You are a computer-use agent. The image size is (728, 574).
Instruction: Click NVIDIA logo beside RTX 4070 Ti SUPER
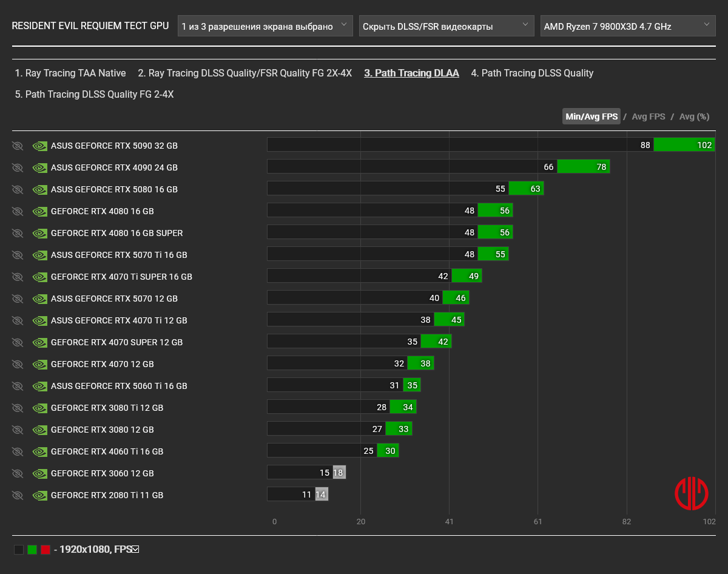click(x=39, y=277)
